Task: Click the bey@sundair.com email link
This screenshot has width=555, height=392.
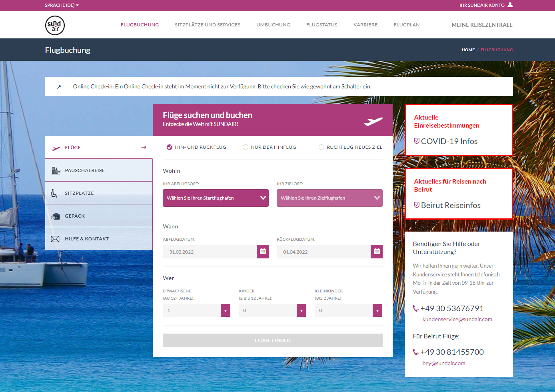Action: click(444, 363)
